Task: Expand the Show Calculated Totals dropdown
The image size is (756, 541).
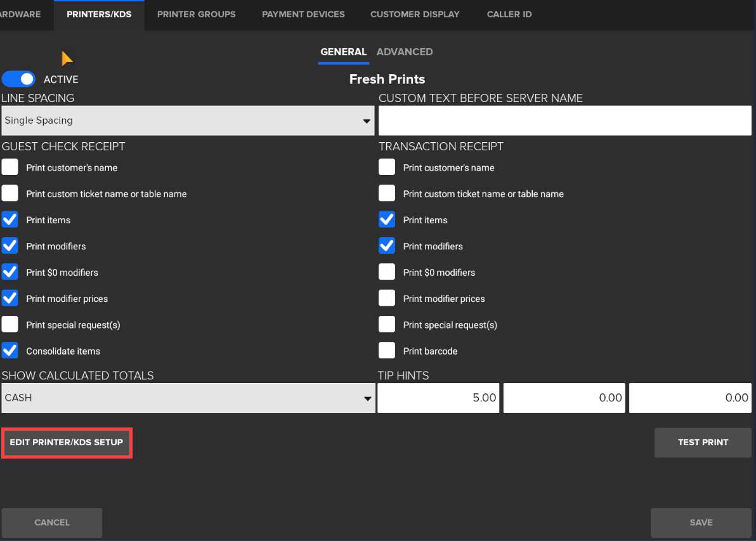Action: (188, 398)
